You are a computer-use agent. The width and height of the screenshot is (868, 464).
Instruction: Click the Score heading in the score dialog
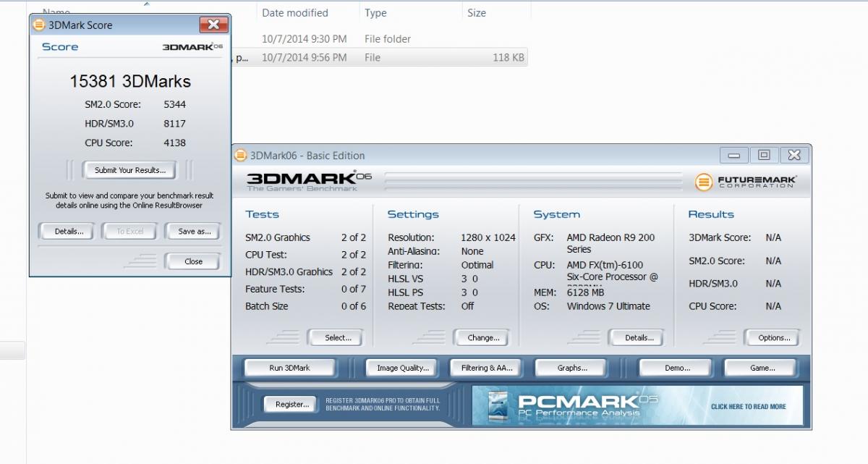click(x=60, y=47)
